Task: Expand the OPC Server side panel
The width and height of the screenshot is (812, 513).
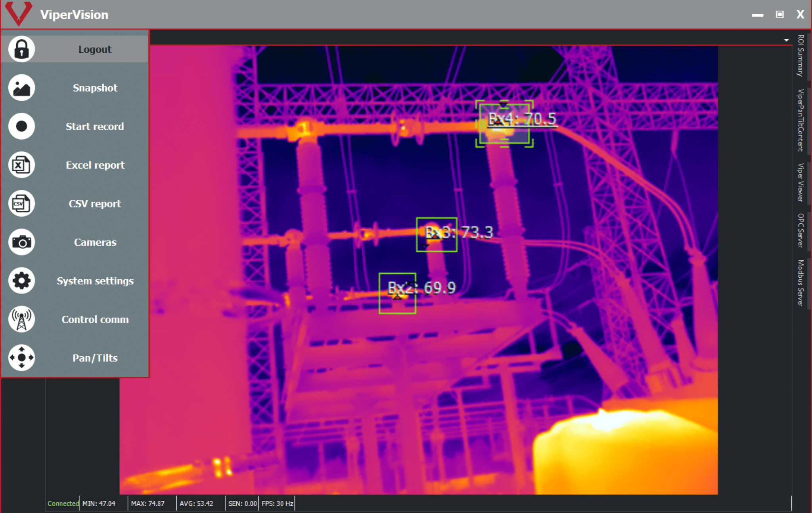Action: point(801,230)
